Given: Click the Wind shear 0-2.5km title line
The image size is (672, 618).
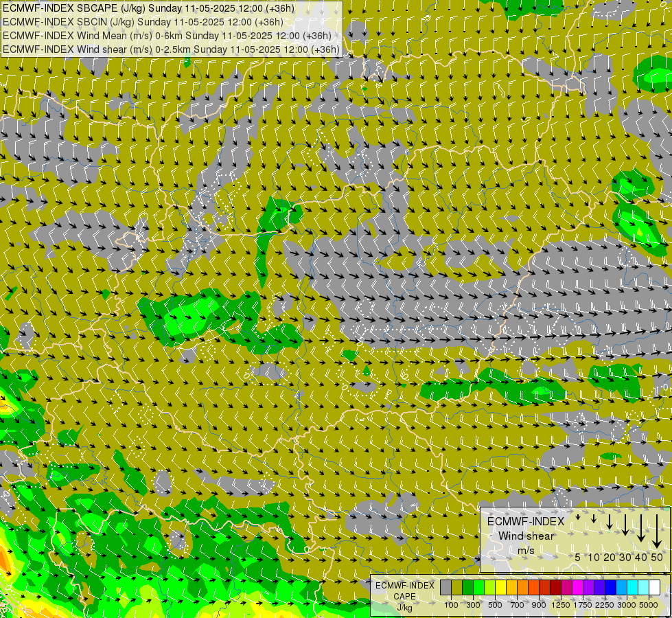Looking at the screenshot, I should point(171,49).
